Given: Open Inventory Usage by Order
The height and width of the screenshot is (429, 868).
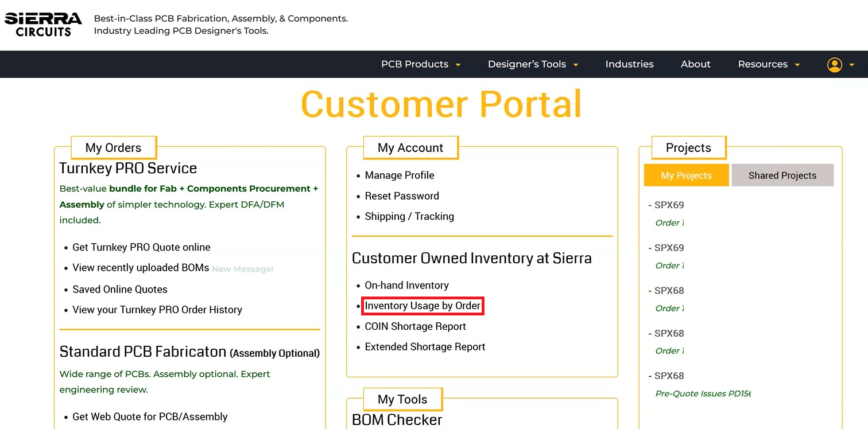Looking at the screenshot, I should point(423,306).
